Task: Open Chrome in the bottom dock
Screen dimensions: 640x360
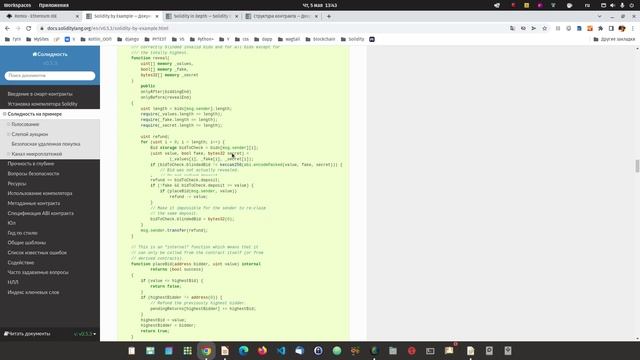Action: [206, 351]
